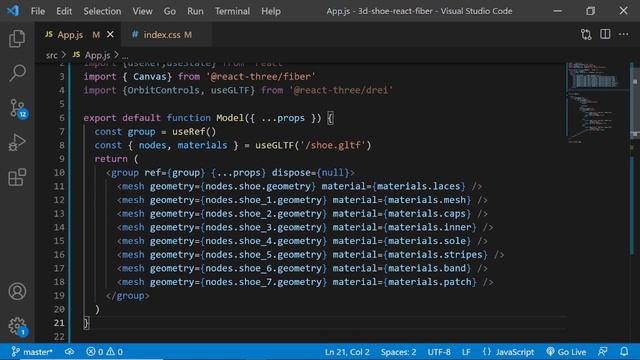640x360 pixels.
Task: Click 'nodes.shoe_5.geometry' on line 16
Action: (264, 255)
